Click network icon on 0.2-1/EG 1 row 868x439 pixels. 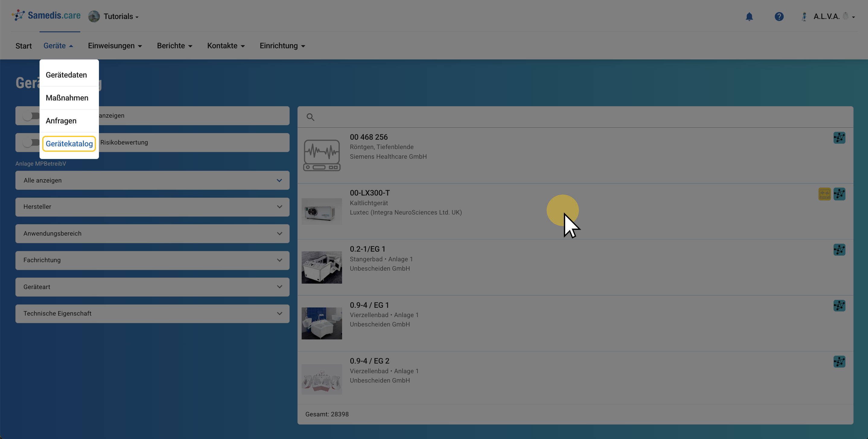click(839, 250)
